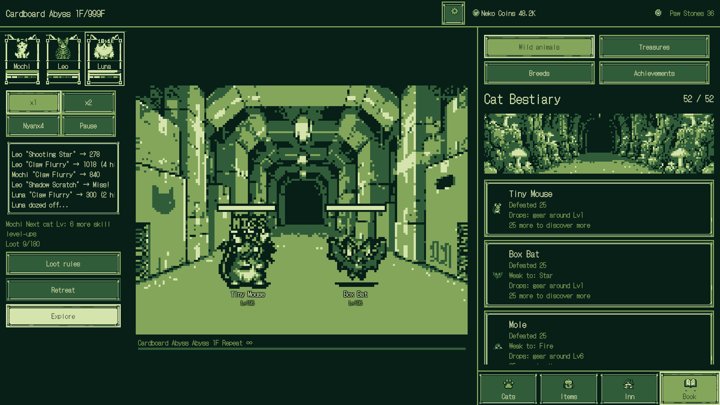Click the Tiny Mouse enemy sprite in battle
This screenshot has width=720, height=405.
[x=247, y=253]
